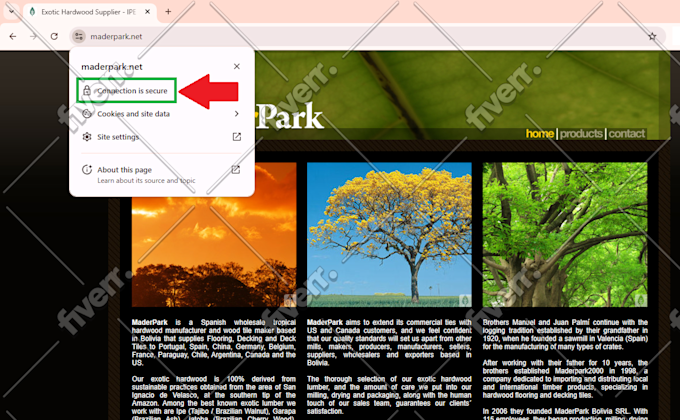Viewport: 680px width, 420px height.
Task: Click the cookie icon in site popup
Action: point(87,114)
